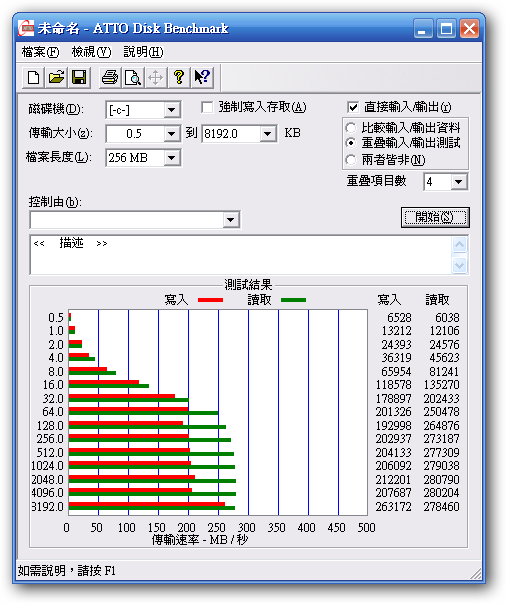Open the 檢視(V) menu
The width and height of the screenshot is (506, 604).
tap(91, 52)
